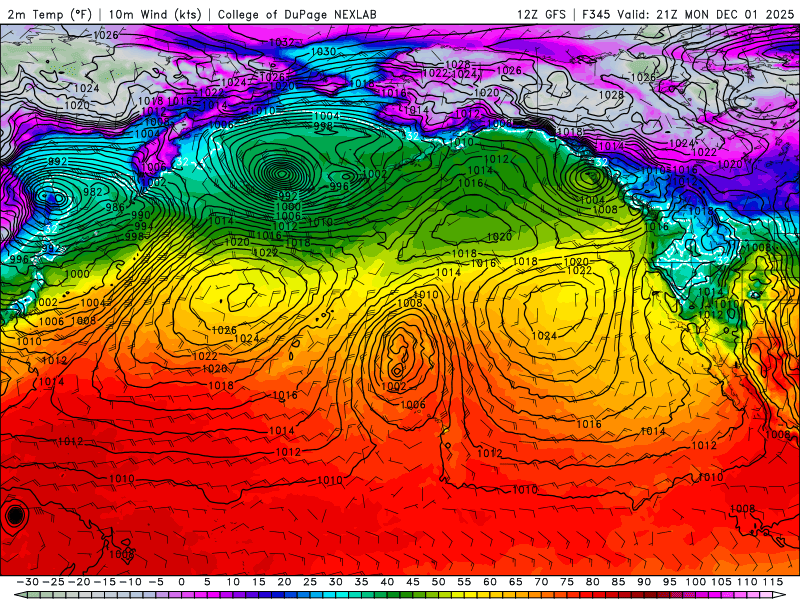The height and width of the screenshot is (600, 800).
Task: Click the -30 value on the temperature scale
Action: click(28, 582)
